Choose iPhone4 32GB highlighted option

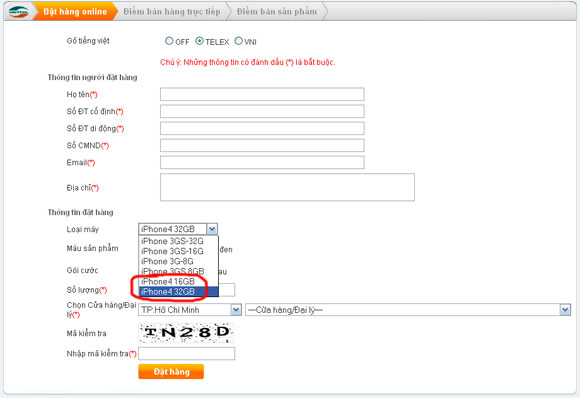pos(179,292)
